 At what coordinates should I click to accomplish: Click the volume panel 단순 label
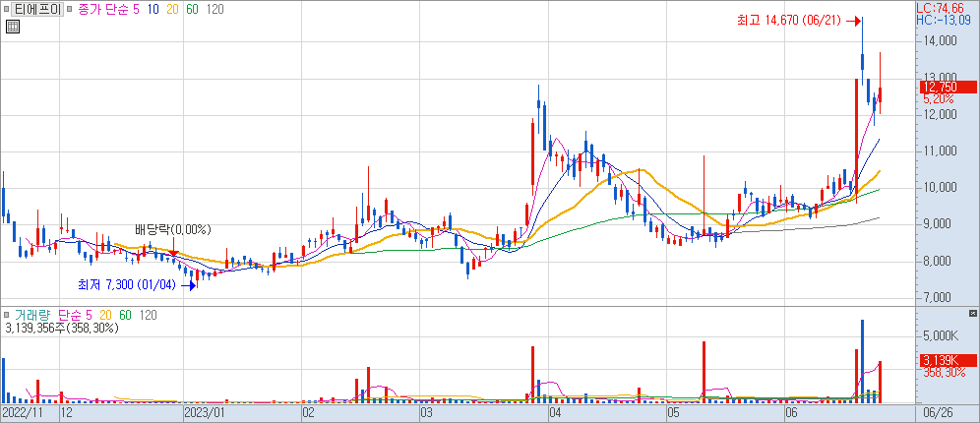click(x=70, y=315)
